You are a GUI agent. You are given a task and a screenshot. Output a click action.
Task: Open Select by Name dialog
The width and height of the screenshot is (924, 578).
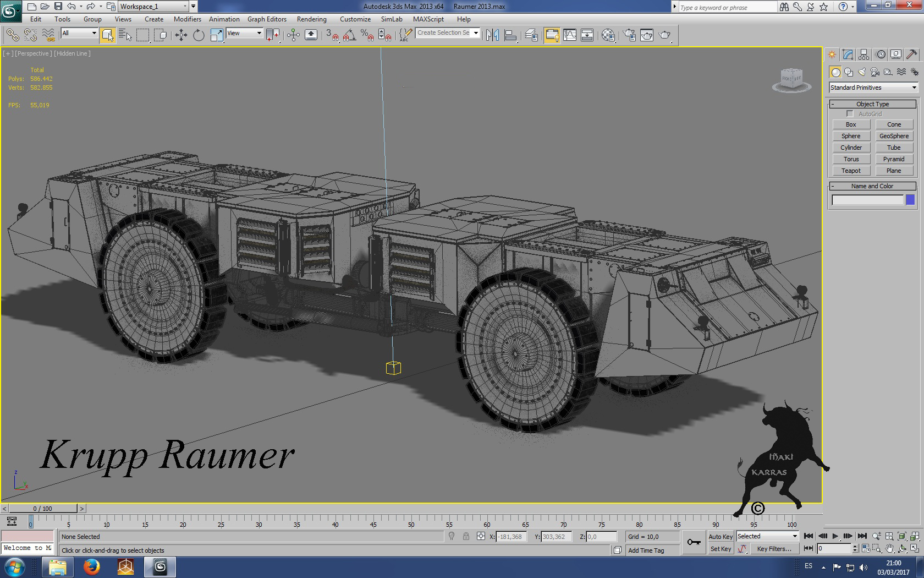point(126,34)
